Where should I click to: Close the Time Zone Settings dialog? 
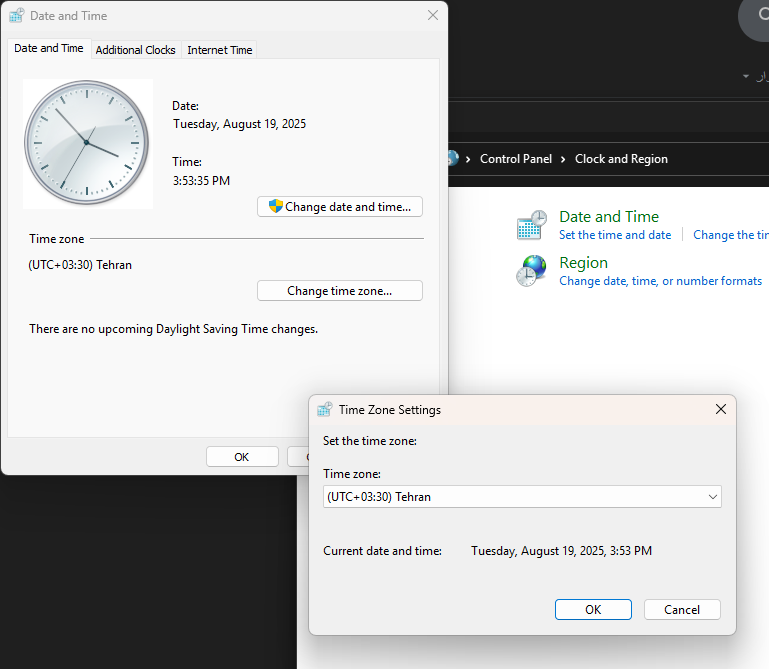pyautogui.click(x=720, y=409)
